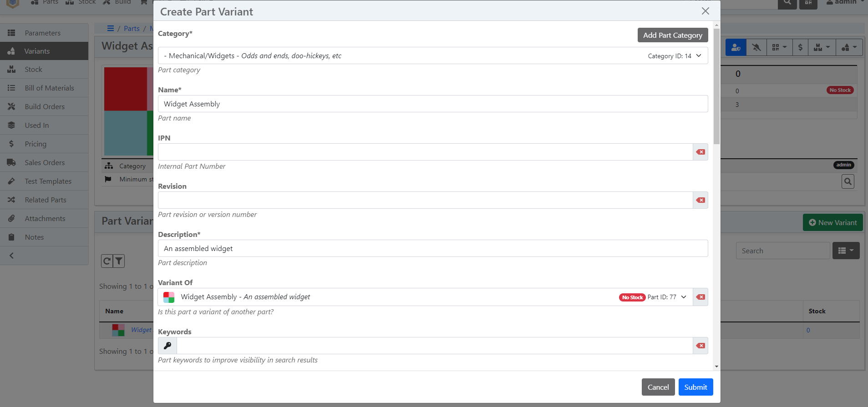The width and height of the screenshot is (868, 407).
Task: Close the Create Part Variant dialog with X
Action: click(x=705, y=11)
